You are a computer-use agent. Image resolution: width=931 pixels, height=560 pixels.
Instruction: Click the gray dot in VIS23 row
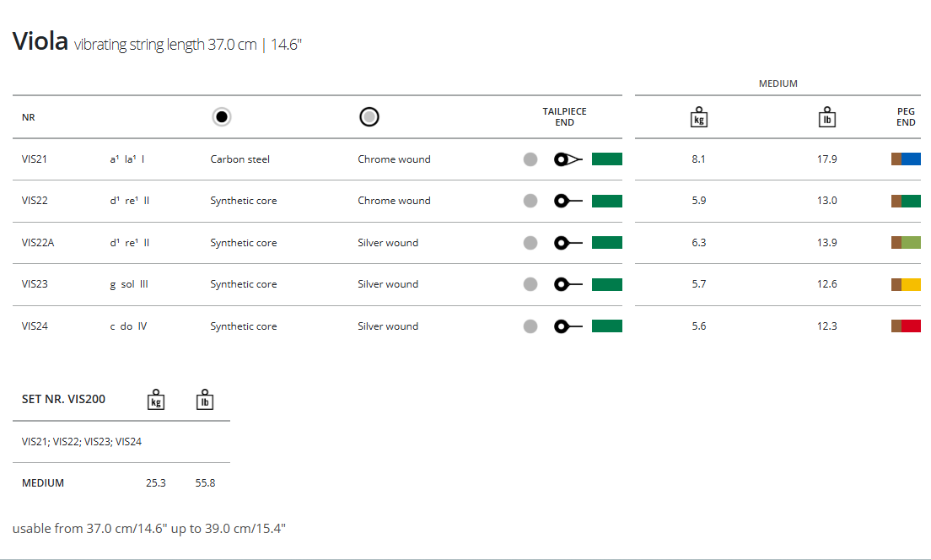[530, 284]
